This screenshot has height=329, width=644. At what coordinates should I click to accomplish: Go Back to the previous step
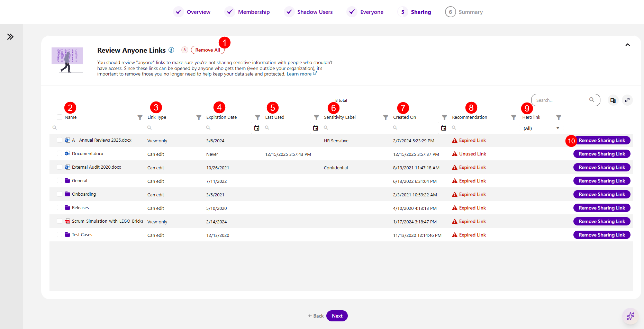point(316,316)
